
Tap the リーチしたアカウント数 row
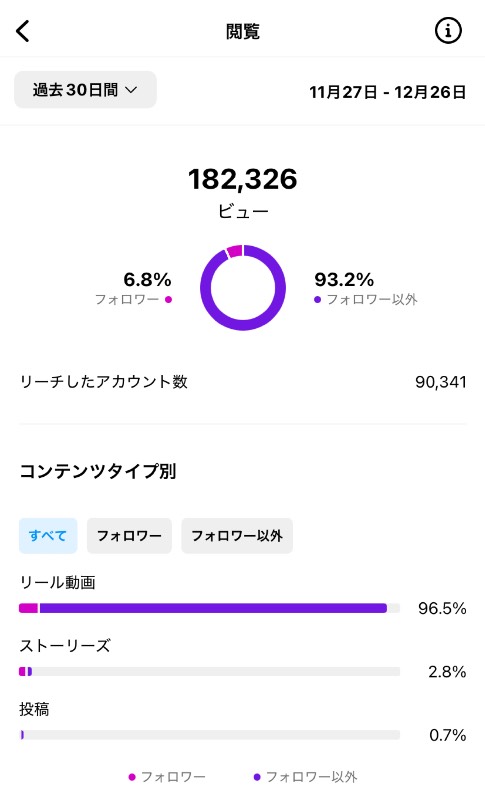243,382
